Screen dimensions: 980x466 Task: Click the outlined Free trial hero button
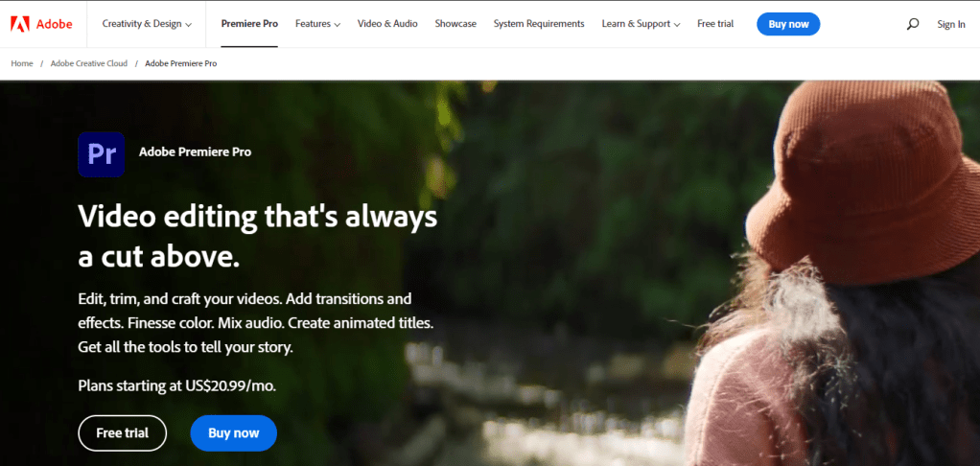click(123, 432)
